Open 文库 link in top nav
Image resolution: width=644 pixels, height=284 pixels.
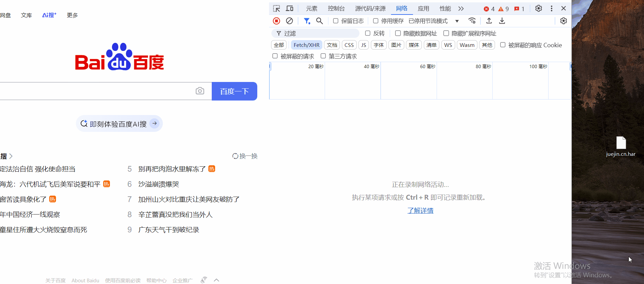point(26,15)
